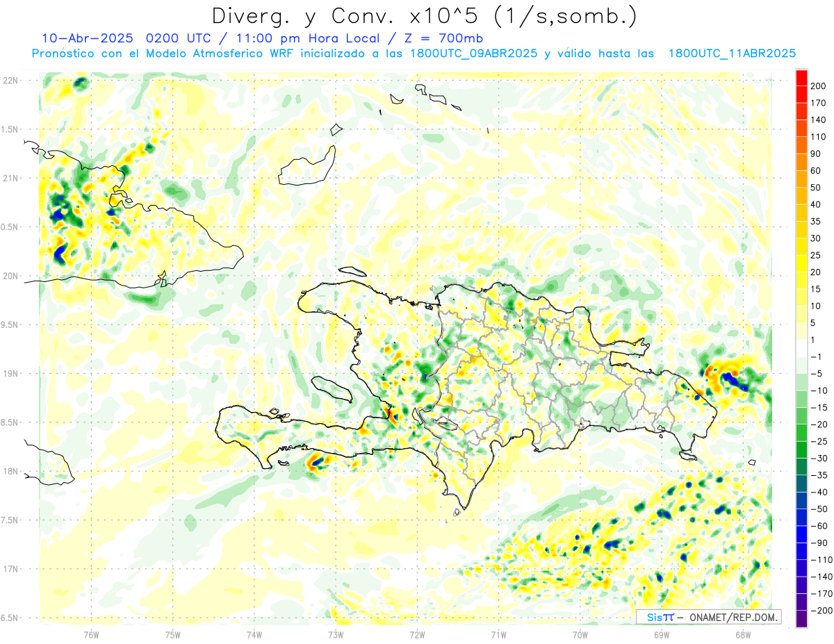This screenshot has width=834, height=644.
Task: Click the '7.5N' latitude label
Action: 10,520
